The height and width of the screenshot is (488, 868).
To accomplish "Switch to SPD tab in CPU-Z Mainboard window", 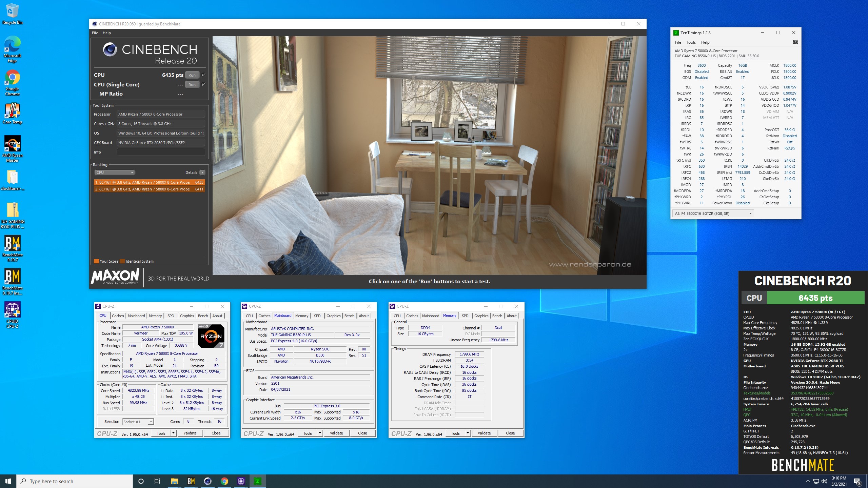I will [x=317, y=316].
